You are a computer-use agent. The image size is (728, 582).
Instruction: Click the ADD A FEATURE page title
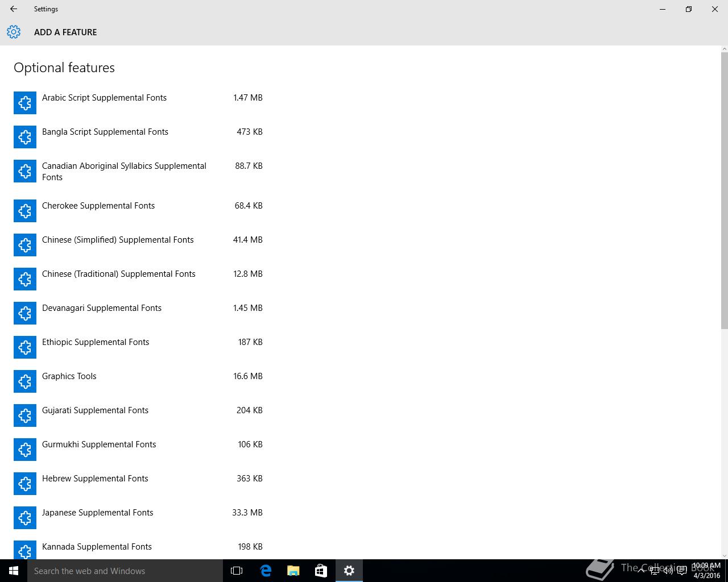pos(65,32)
